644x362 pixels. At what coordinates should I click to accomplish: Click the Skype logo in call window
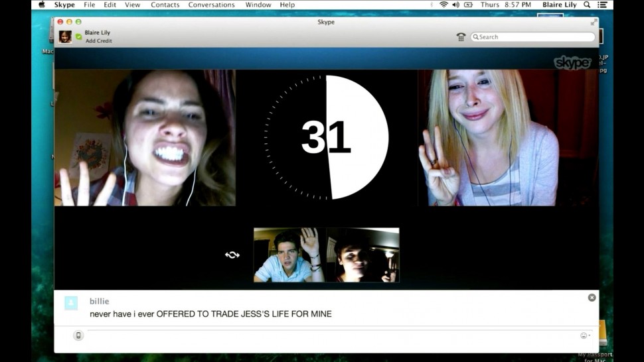pos(572,62)
